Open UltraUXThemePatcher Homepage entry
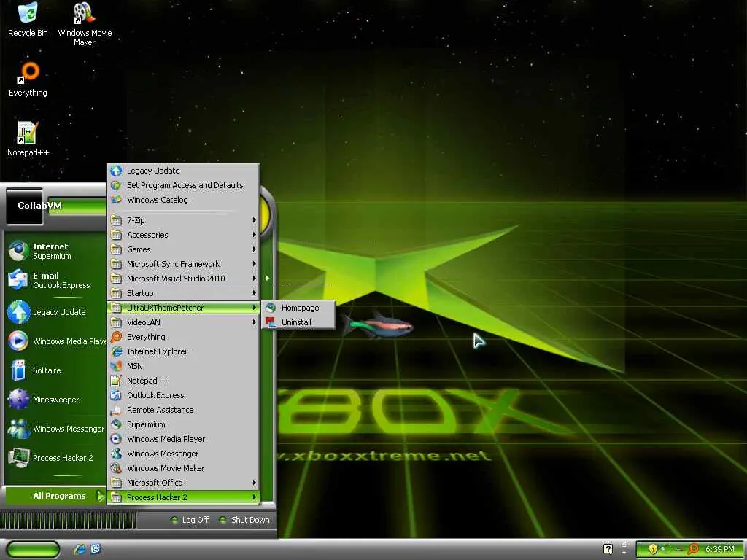The width and height of the screenshot is (747, 560). click(298, 308)
